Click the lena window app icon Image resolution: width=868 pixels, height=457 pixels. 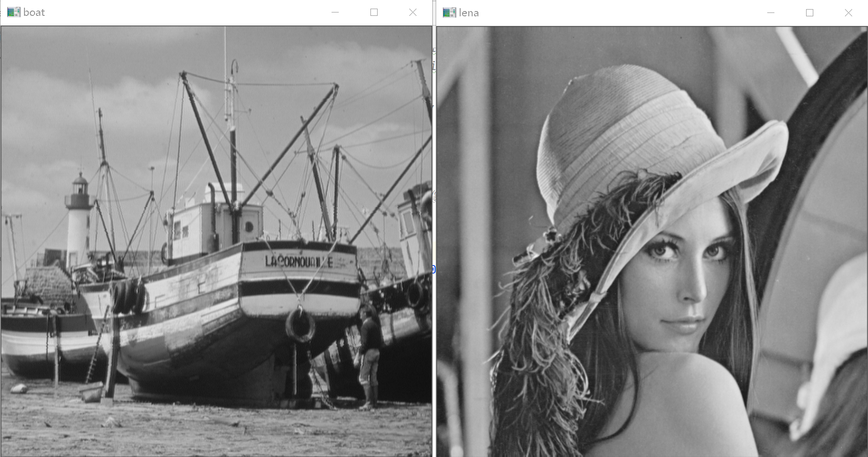449,13
